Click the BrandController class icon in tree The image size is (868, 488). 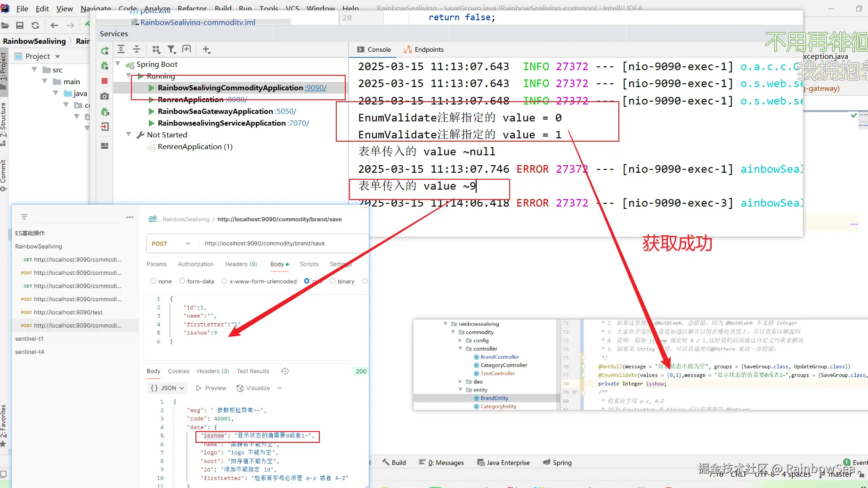tap(477, 357)
